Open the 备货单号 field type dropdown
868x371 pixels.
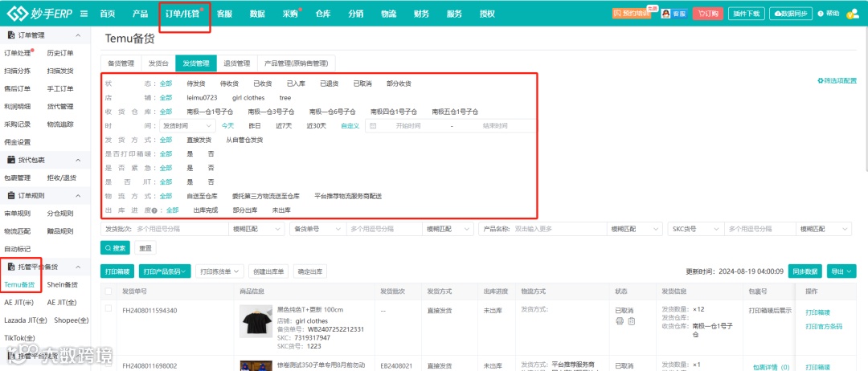pyautogui.click(x=318, y=229)
